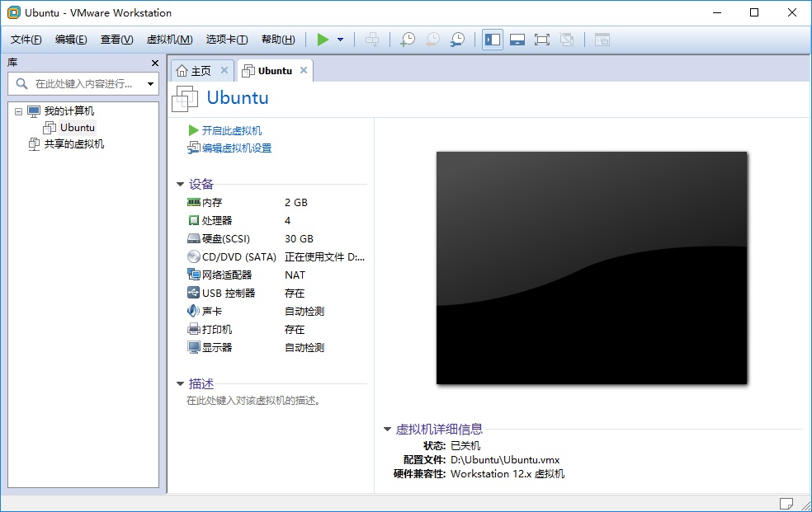Open the power options dropdown arrow

(340, 40)
